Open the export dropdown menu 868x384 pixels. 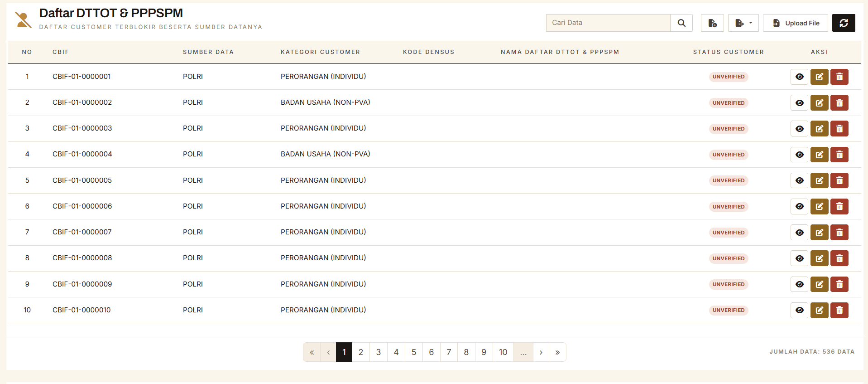click(743, 23)
